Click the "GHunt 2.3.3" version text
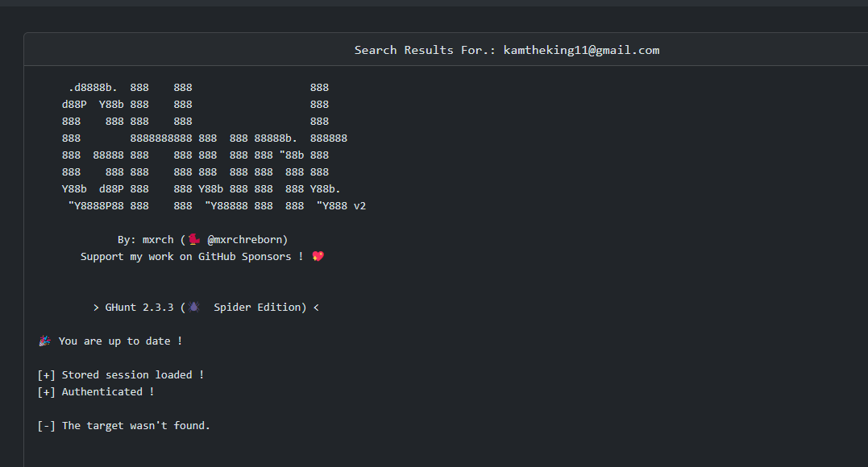868x467 pixels. pos(139,307)
